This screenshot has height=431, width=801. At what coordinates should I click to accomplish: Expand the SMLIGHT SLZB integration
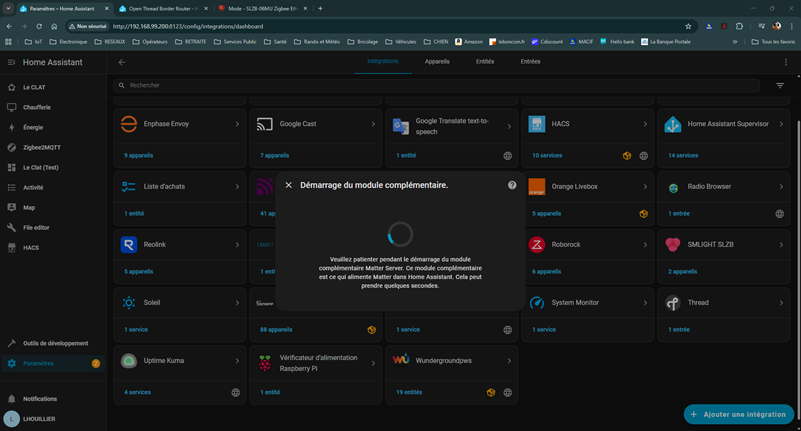click(781, 244)
